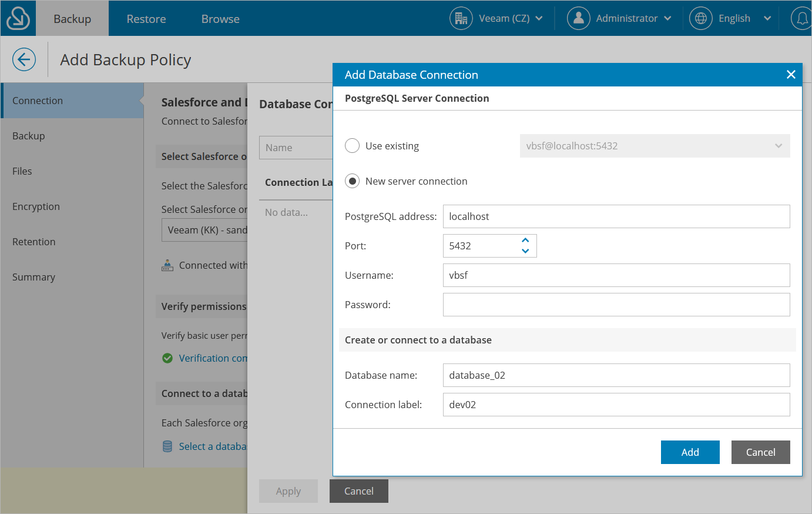
Task: Click the Veeam product logo icon
Action: 18,18
